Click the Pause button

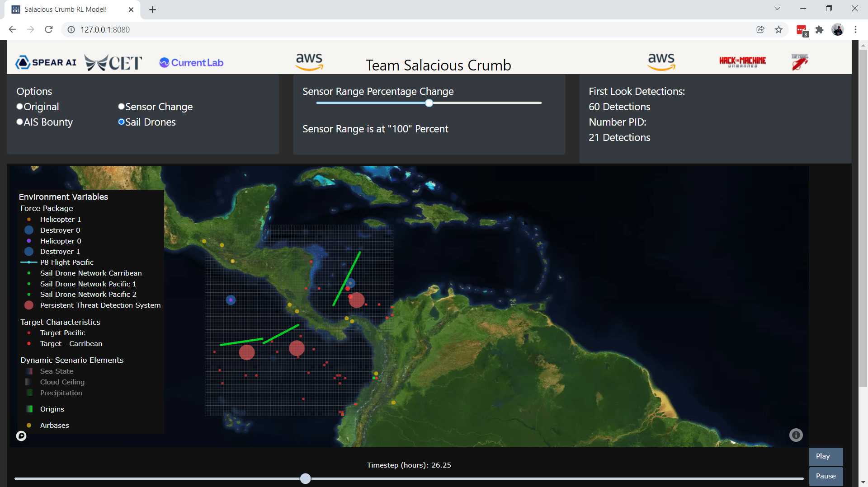click(826, 476)
